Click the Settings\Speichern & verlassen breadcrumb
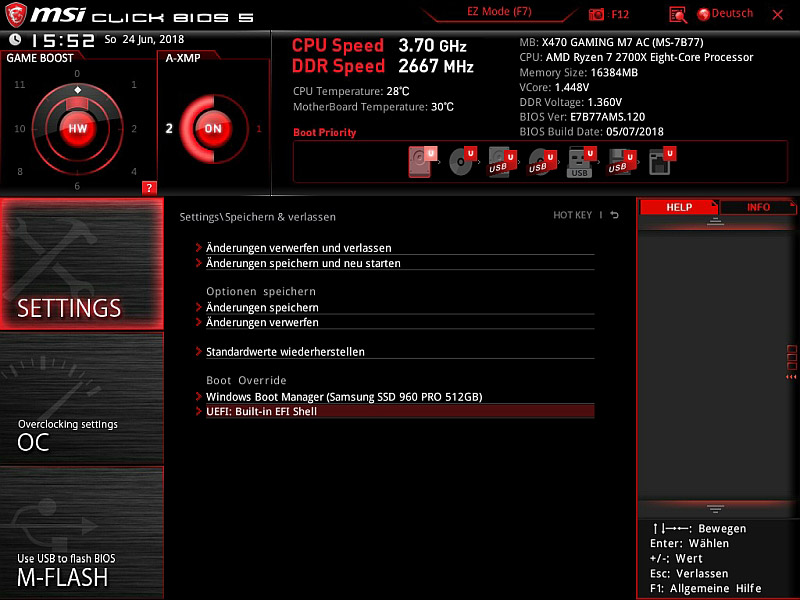Image resolution: width=800 pixels, height=600 pixels. pyautogui.click(x=258, y=217)
